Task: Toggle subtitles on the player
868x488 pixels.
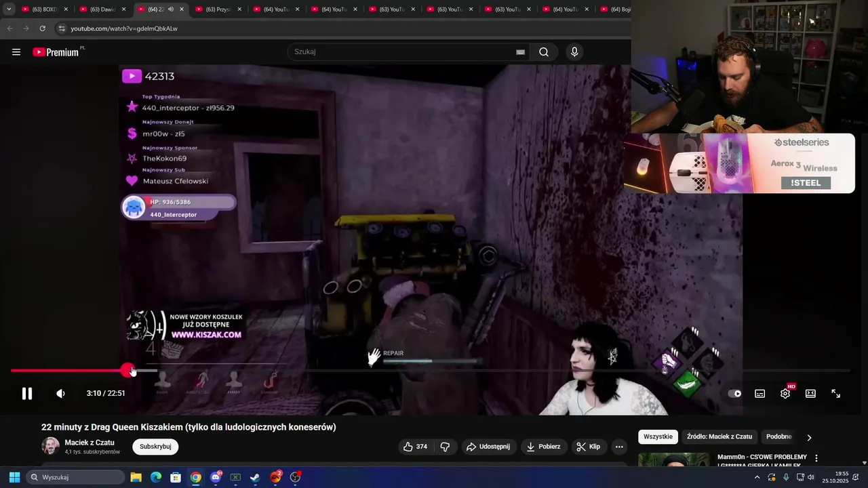Action: coord(760,393)
